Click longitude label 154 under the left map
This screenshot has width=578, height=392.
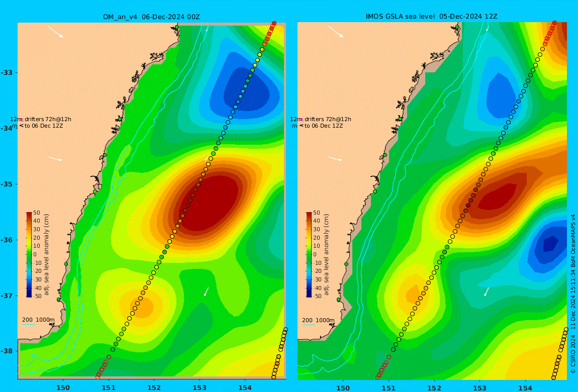point(245,387)
